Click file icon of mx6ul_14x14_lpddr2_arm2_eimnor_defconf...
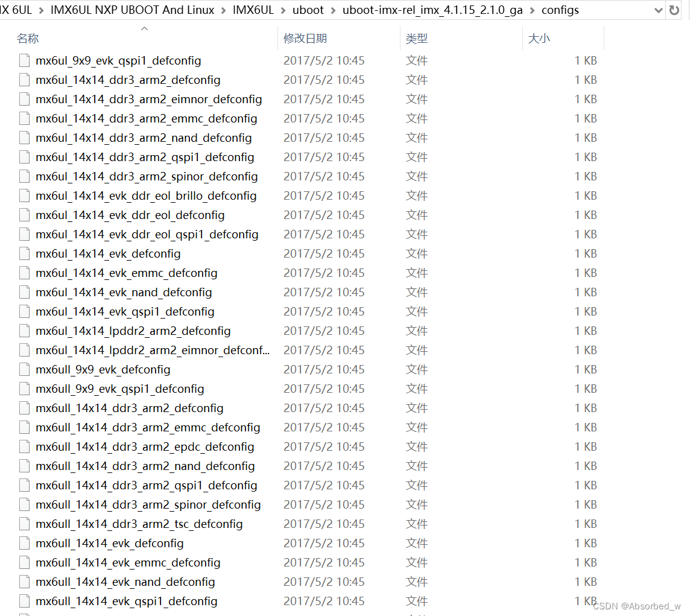 (25, 351)
